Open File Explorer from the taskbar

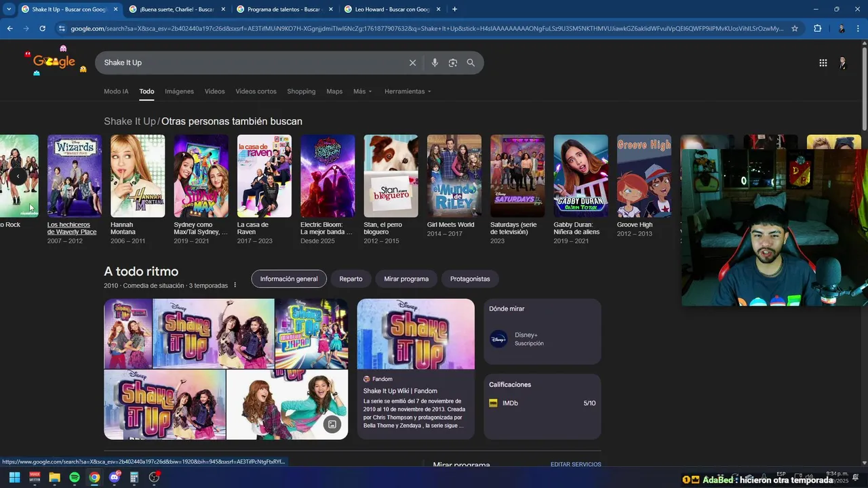pyautogui.click(x=54, y=477)
